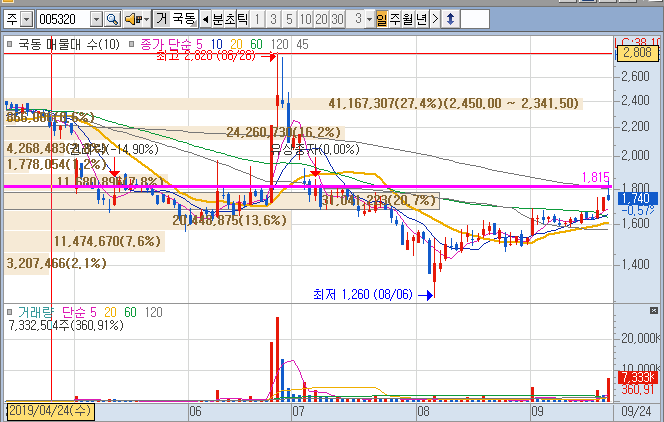Click the orange 20 volume average label
Screen dimensions: 664x422
point(110,312)
